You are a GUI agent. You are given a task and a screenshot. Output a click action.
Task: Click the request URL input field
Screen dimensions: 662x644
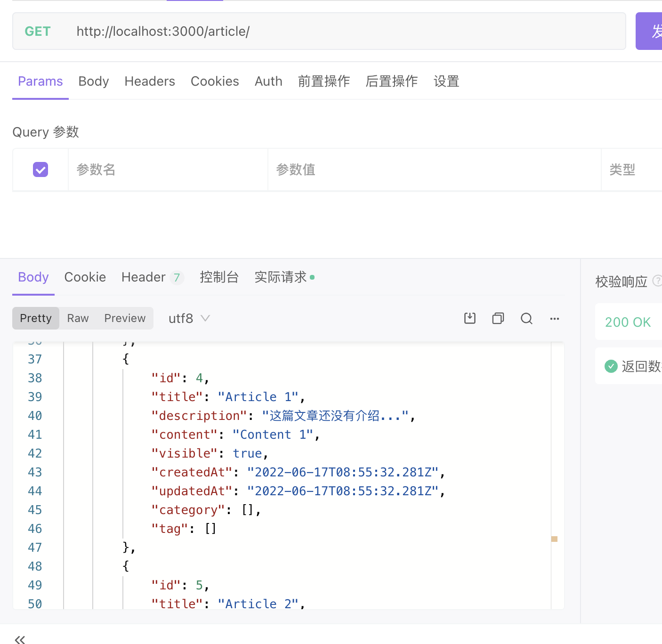(x=330, y=32)
